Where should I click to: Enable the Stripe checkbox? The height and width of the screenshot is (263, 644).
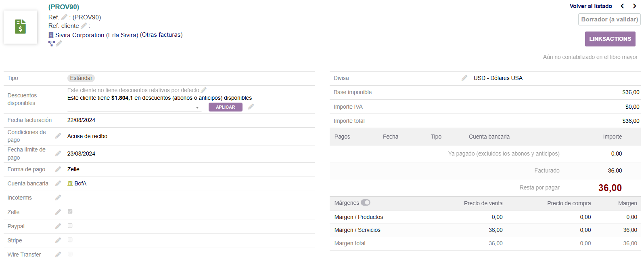point(70,240)
